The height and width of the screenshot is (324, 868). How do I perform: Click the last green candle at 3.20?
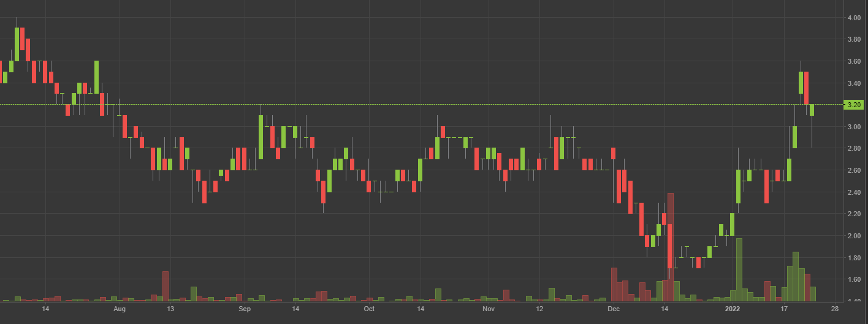click(812, 110)
